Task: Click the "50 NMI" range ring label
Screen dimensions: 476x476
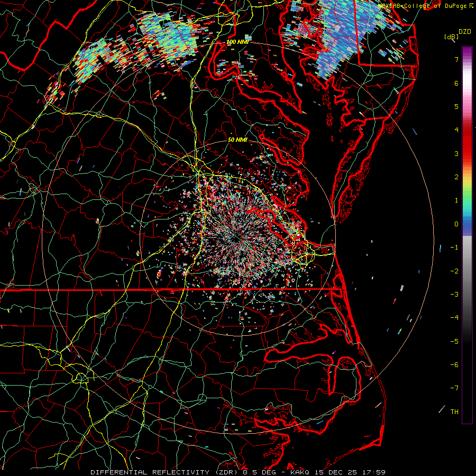Action: click(237, 140)
